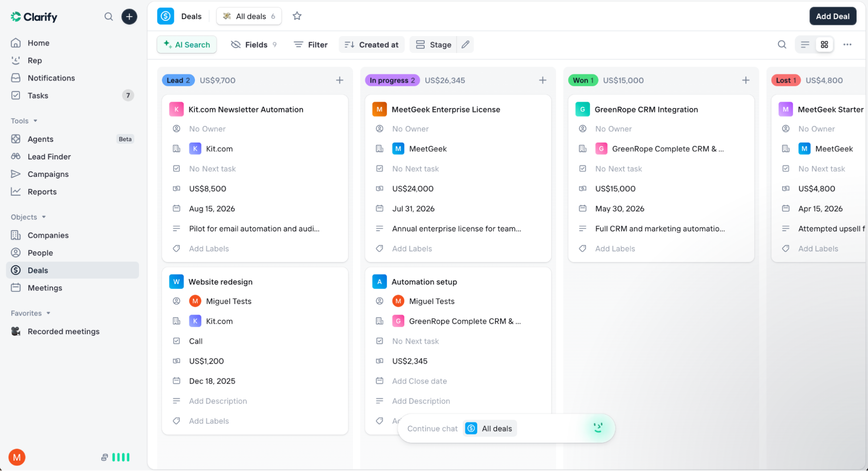Image resolution: width=868 pixels, height=471 pixels.
Task: Open Rep in sidebar
Action: [73, 60]
